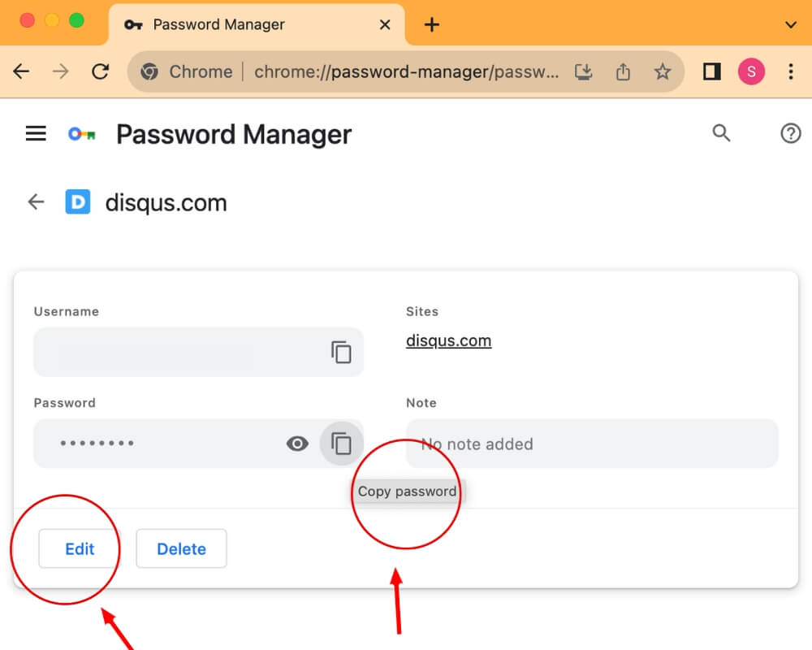
Task: Open the Chrome side panel icon
Action: click(x=711, y=71)
